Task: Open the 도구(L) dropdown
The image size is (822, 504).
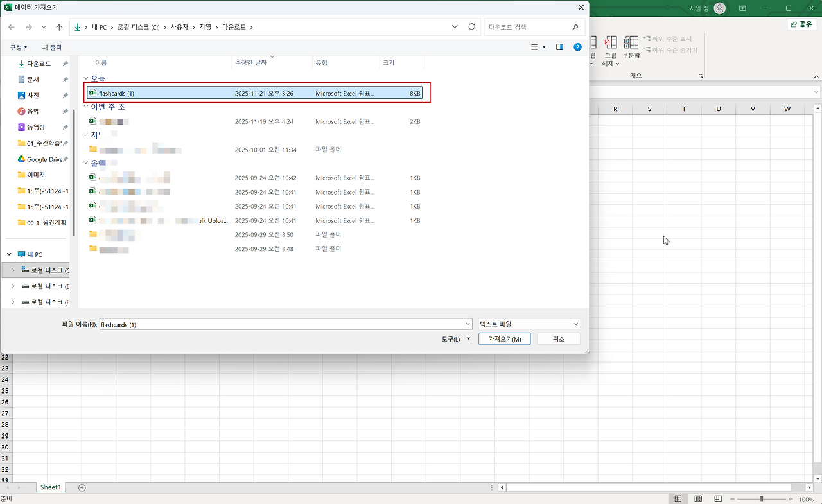Action: pyautogui.click(x=456, y=338)
